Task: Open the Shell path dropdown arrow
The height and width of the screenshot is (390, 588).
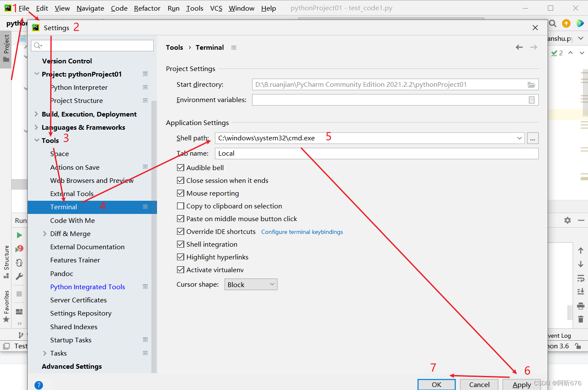Action: click(x=519, y=138)
